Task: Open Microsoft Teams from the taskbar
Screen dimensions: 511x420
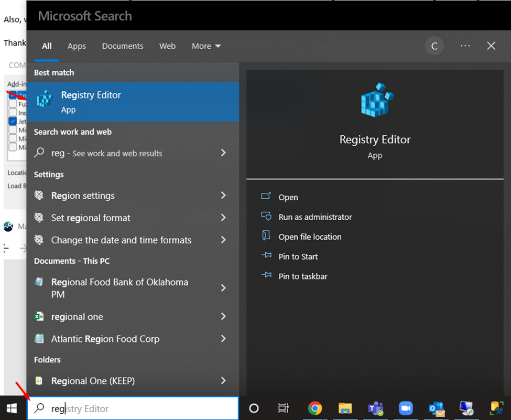Action: [375, 408]
